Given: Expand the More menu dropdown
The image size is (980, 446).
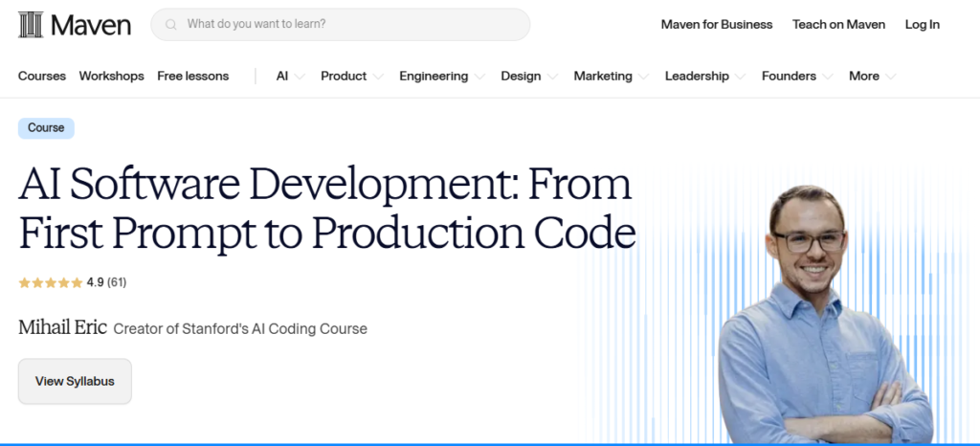Looking at the screenshot, I should coord(873,77).
